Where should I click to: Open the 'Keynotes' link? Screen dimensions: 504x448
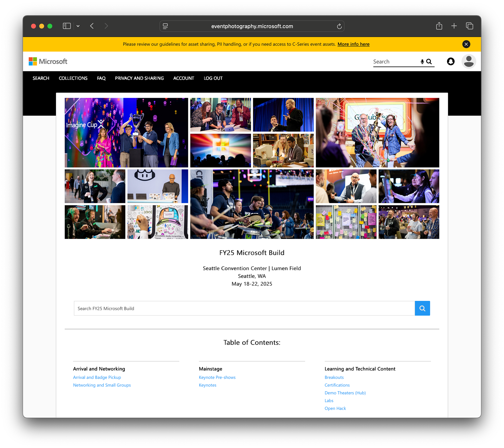tap(208, 385)
